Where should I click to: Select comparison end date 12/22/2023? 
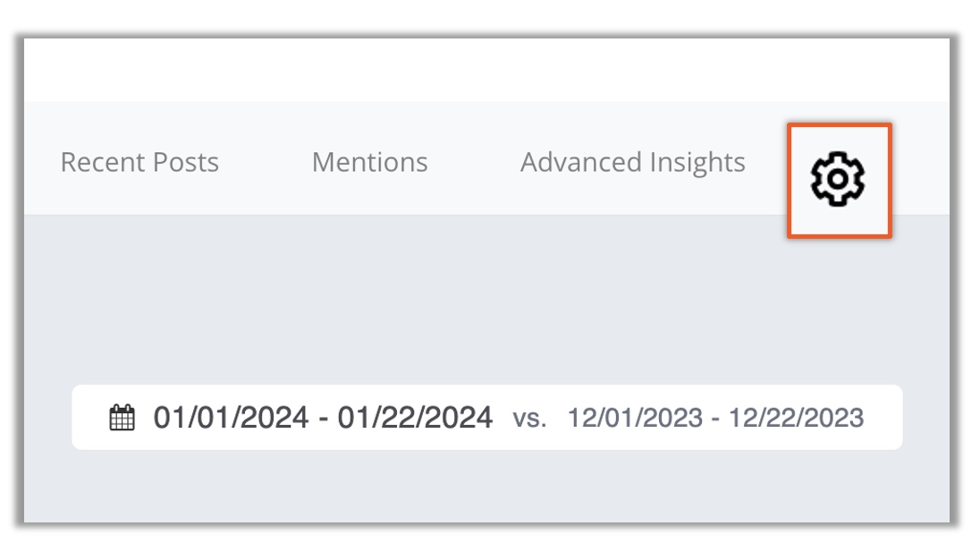tap(797, 418)
